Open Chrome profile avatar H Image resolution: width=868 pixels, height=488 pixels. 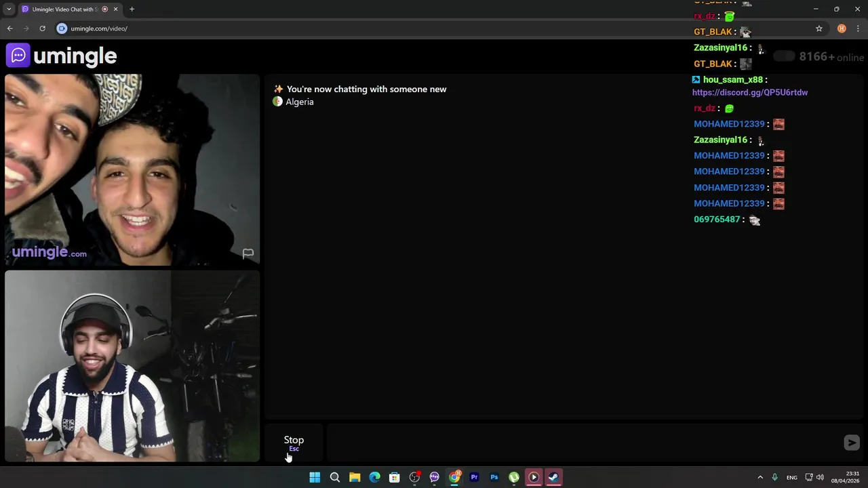point(842,28)
